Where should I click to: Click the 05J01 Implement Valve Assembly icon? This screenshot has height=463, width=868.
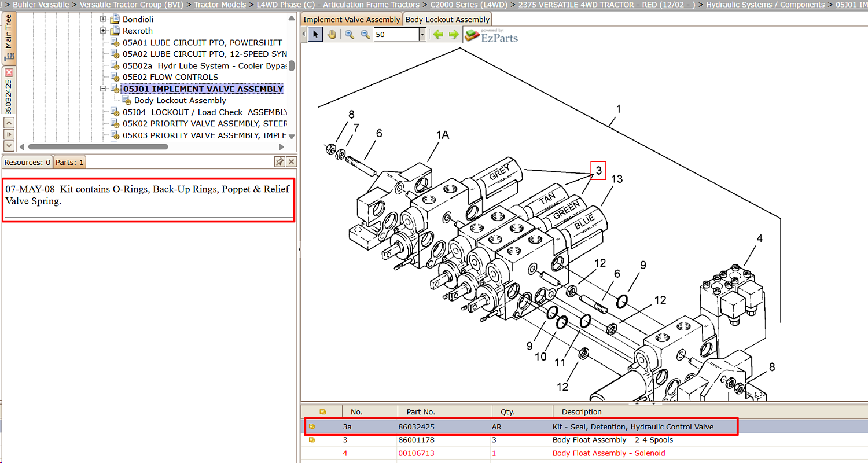pos(115,89)
